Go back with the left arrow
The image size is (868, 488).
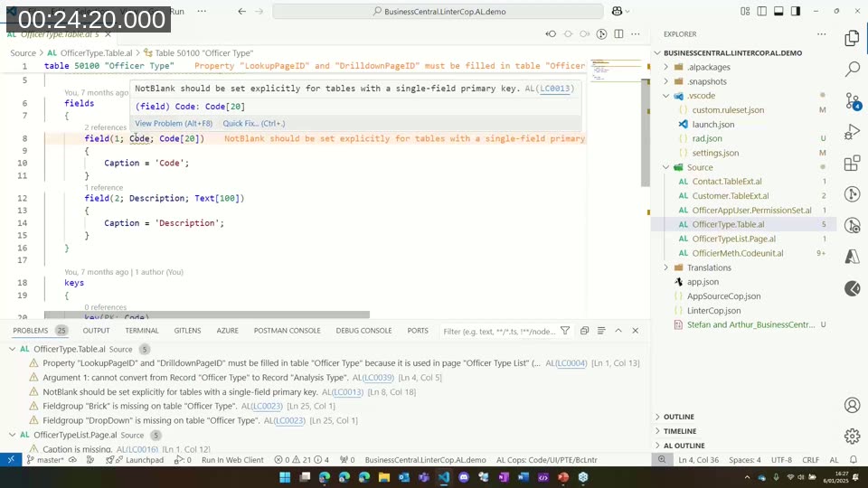click(x=242, y=11)
